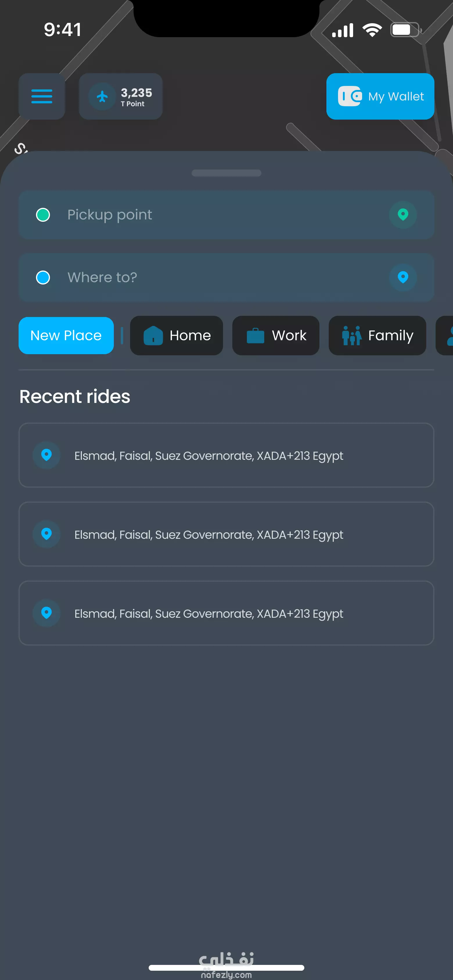Open My Wallet

point(380,96)
